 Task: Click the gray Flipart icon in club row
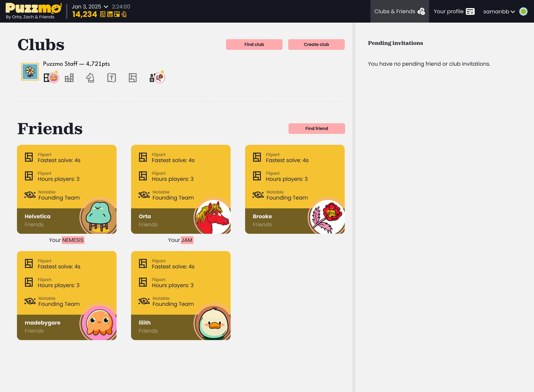[x=132, y=78]
